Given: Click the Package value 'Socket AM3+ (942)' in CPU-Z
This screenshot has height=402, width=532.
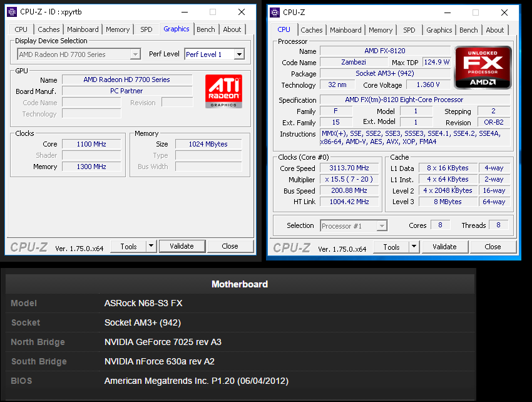Looking at the screenshot, I should [385, 73].
